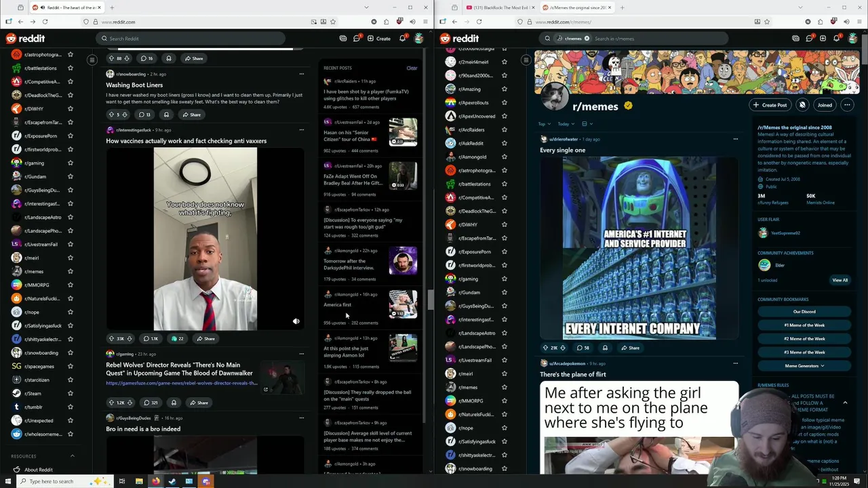
Task: Click Create Post button in r/memes
Action: point(770,105)
